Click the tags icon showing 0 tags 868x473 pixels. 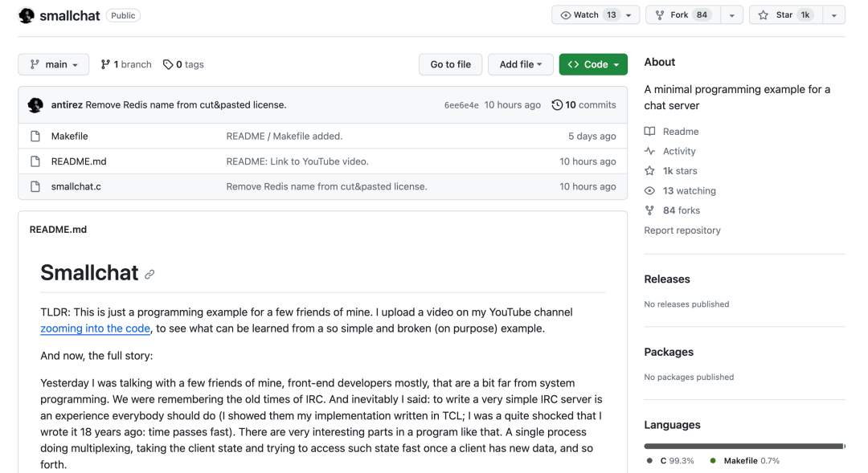(x=168, y=64)
